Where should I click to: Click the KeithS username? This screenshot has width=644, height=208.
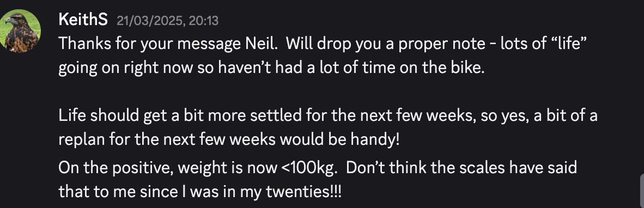click(83, 19)
